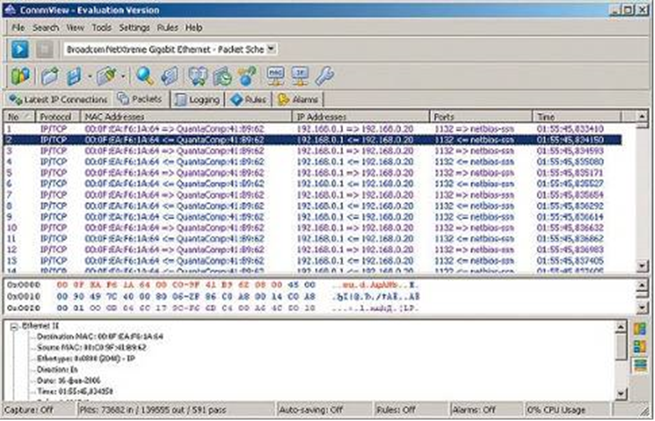This screenshot has width=655, height=421.
Task: Click the Start Capture play button
Action: (x=17, y=48)
